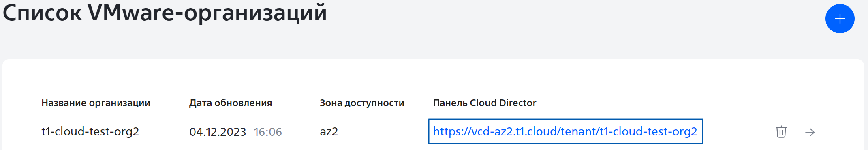Click the word 'организации' in the first column header
Image resolution: width=868 pixels, height=150 pixels.
120,103
